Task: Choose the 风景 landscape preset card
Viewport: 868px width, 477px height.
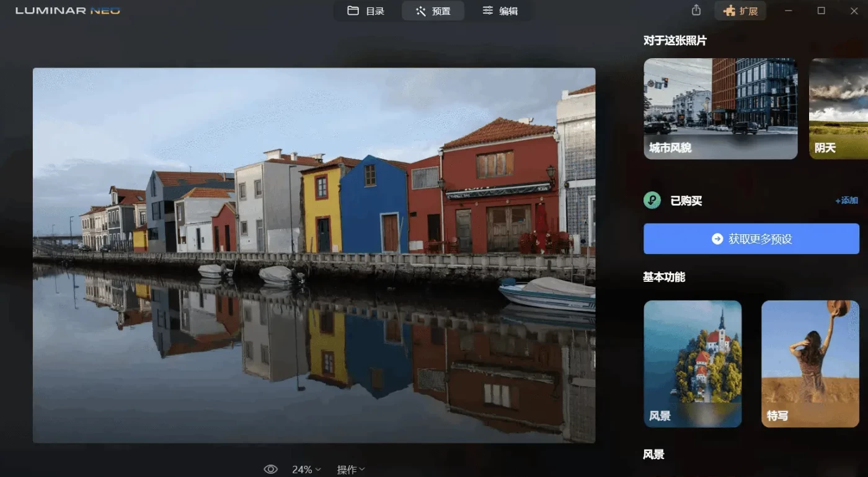Action: 693,364
